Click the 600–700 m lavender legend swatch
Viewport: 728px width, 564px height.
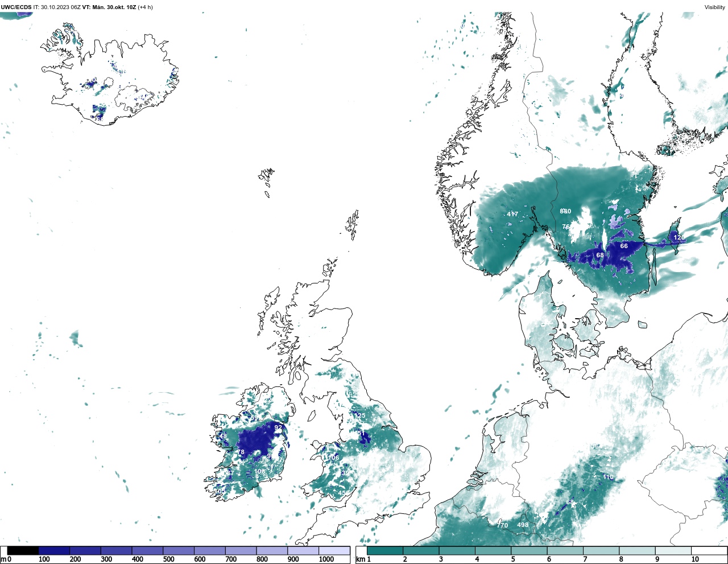click(210, 550)
